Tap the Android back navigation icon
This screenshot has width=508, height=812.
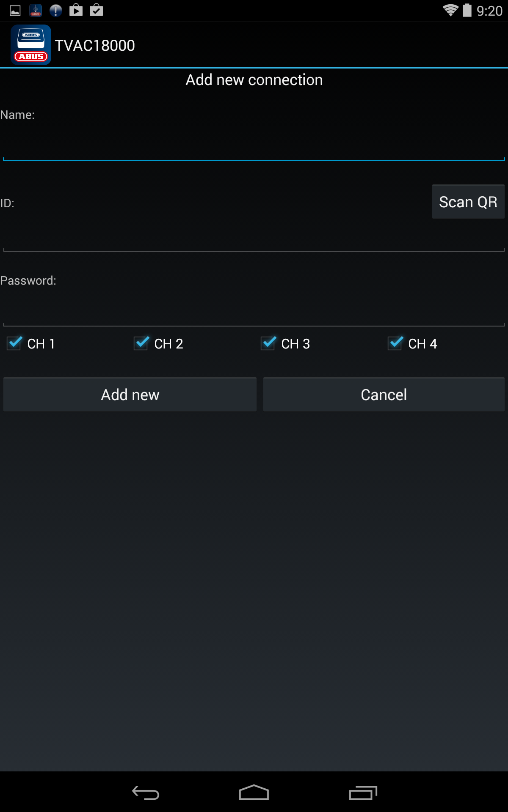point(145,793)
